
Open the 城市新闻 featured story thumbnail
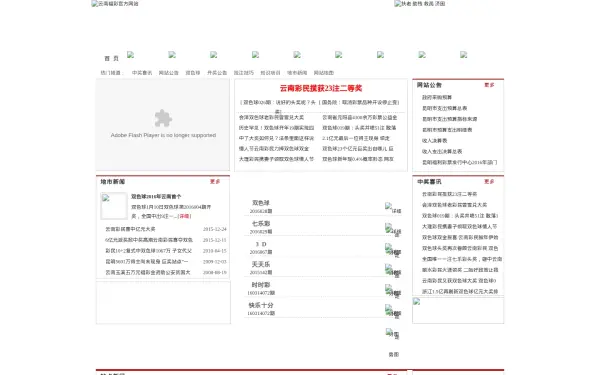click(x=114, y=206)
